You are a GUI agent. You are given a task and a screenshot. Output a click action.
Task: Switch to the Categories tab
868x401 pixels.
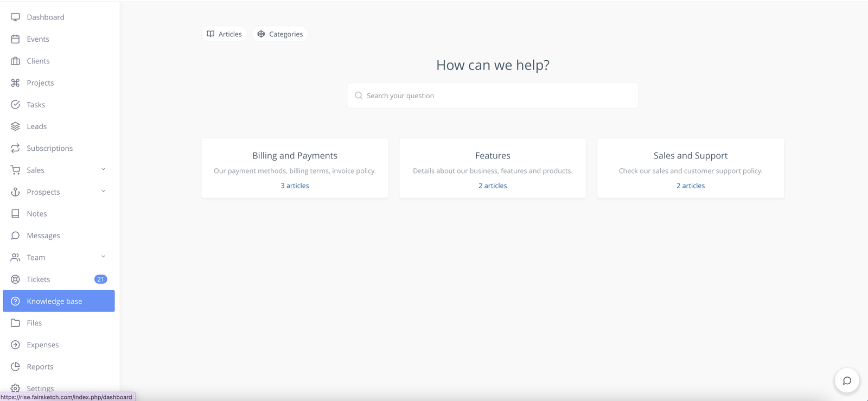click(280, 34)
